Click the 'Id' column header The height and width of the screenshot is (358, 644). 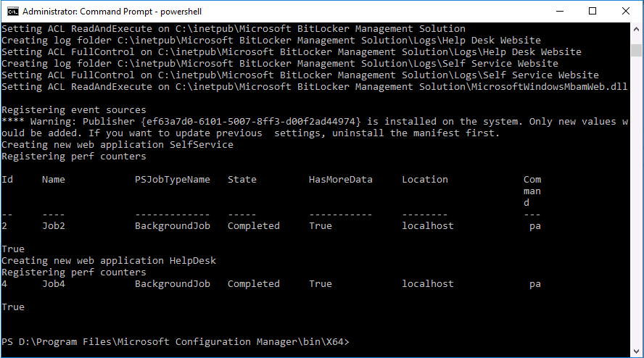pyautogui.click(x=7, y=180)
